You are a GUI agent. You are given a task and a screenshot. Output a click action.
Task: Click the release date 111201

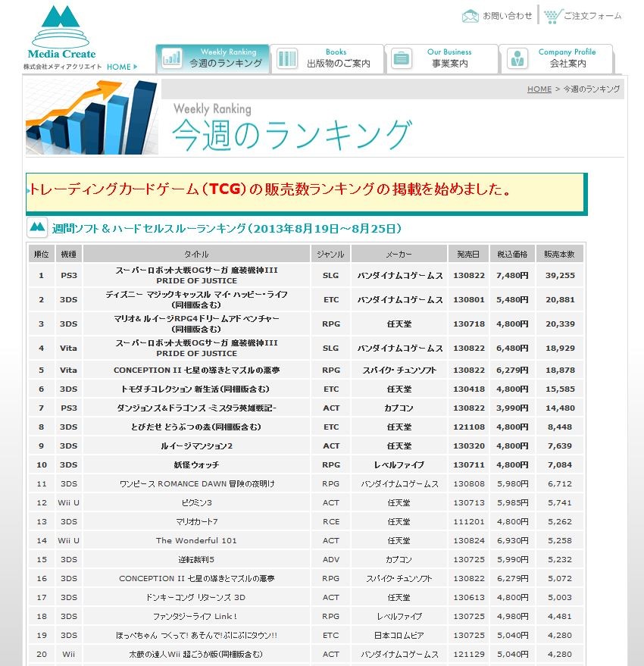coord(468,521)
